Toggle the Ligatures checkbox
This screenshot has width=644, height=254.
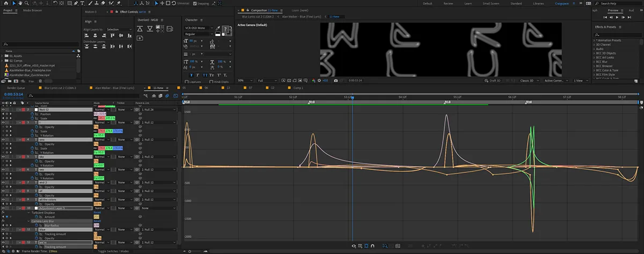tap(186, 82)
